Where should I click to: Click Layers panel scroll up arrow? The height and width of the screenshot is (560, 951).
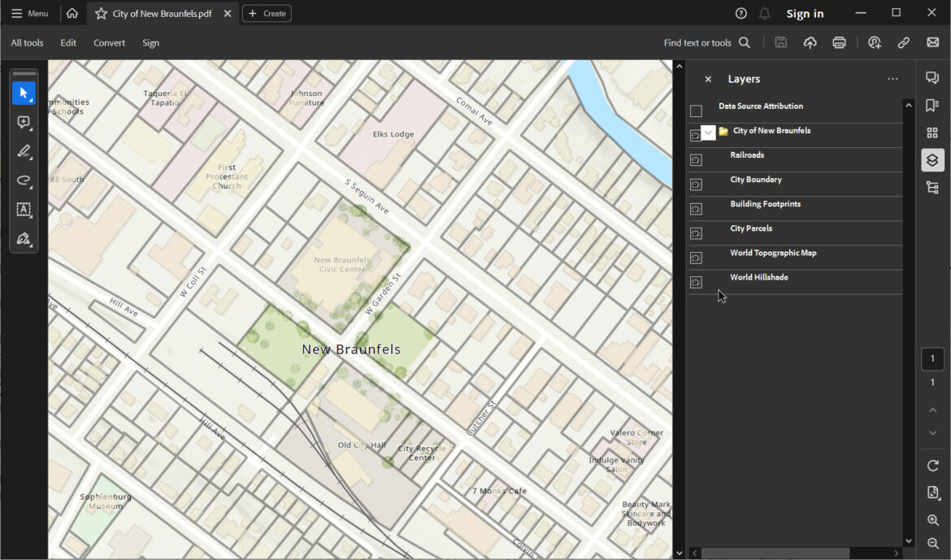click(x=909, y=106)
